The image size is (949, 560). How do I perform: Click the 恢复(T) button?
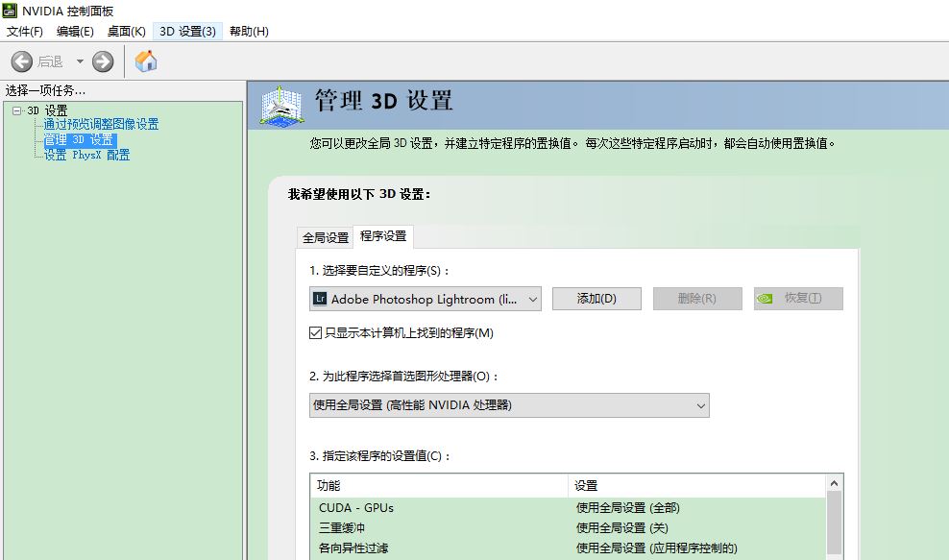click(x=798, y=299)
